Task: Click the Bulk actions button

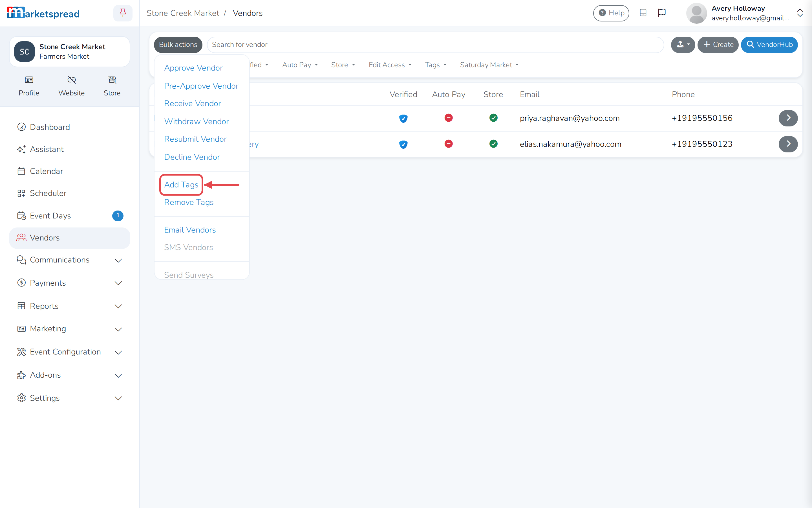Action: click(178, 45)
